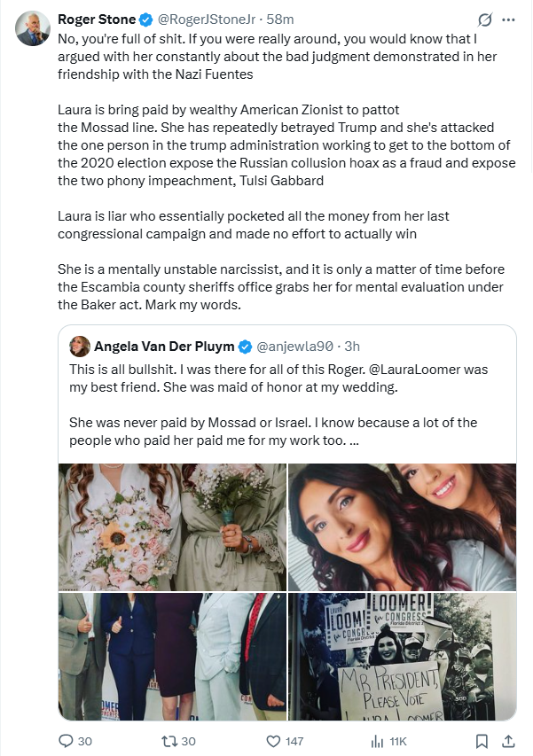Open the three-dot more options menu
The height and width of the screenshot is (756, 533).
[508, 19]
